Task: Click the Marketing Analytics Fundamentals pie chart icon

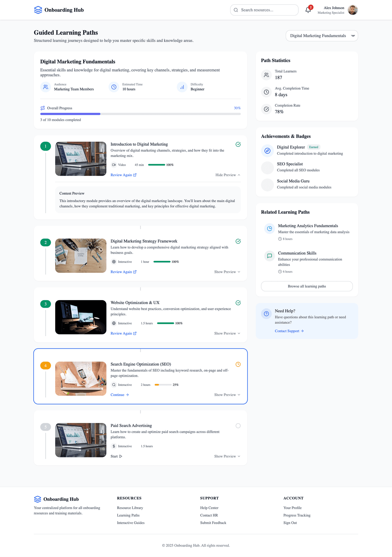Action: (269, 229)
